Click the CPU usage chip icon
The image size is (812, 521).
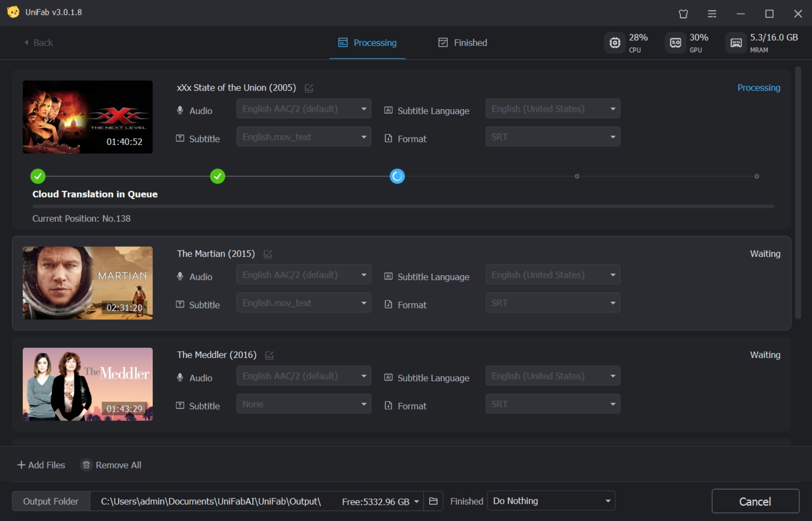click(x=615, y=43)
